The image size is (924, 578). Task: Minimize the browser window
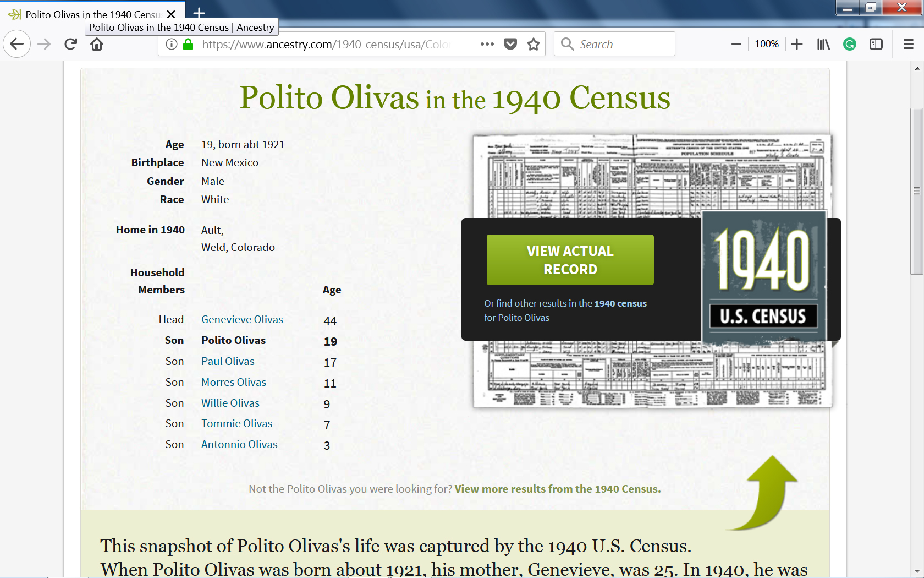[x=848, y=8]
